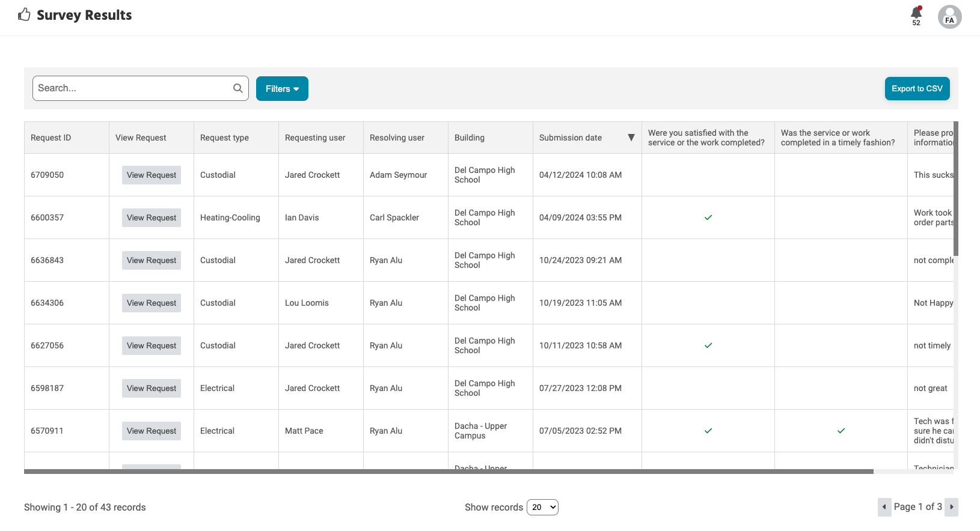Click the Building column header
The height and width of the screenshot is (531, 980).
pyautogui.click(x=470, y=138)
